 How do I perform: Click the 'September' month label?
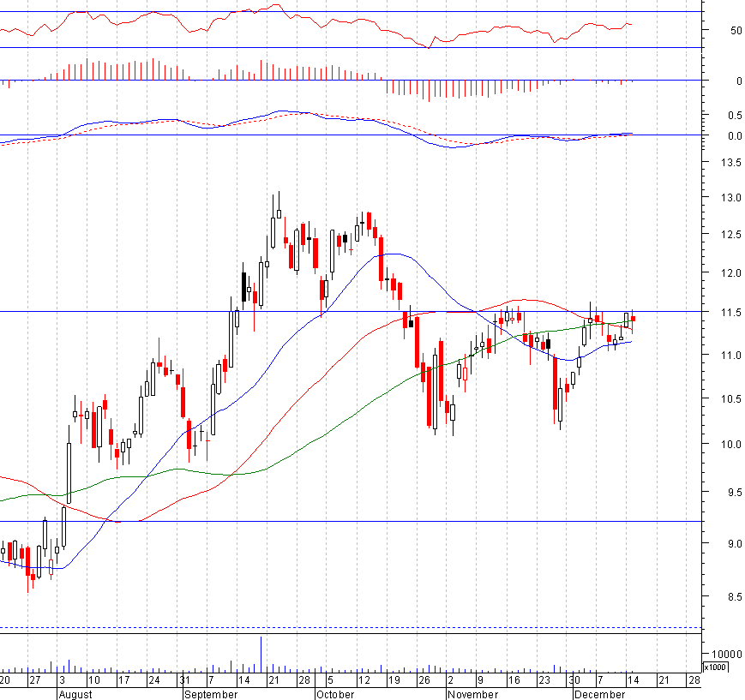tap(211, 694)
